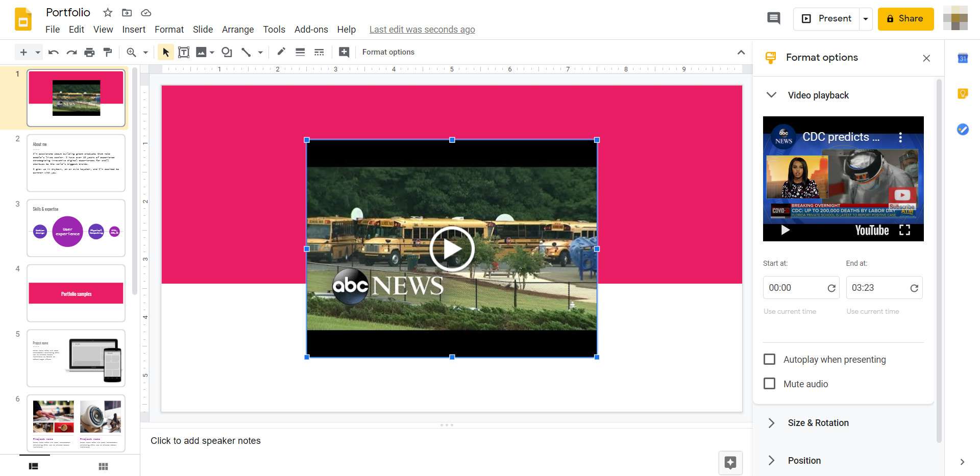The image size is (980, 476).
Task: Click the shape tool icon
Action: [227, 52]
